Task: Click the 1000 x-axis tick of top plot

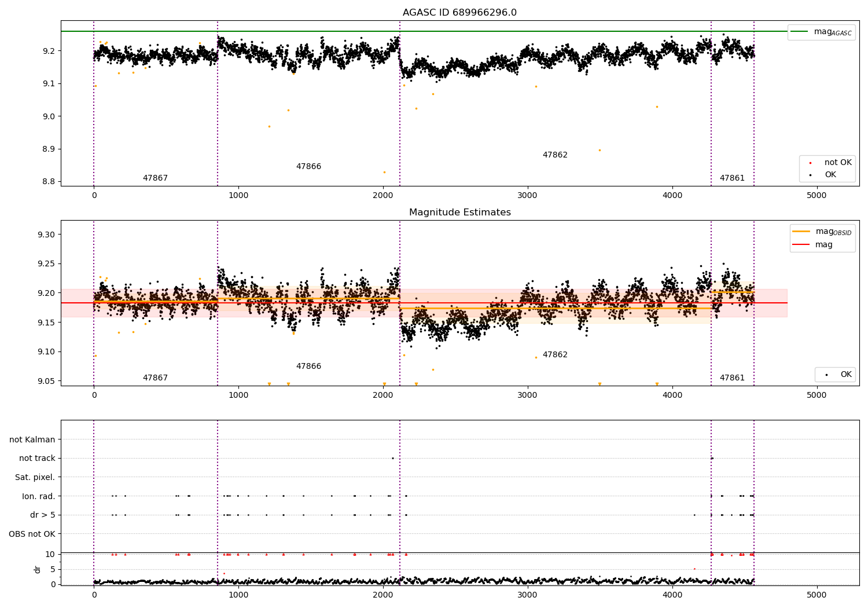Action: point(238,196)
